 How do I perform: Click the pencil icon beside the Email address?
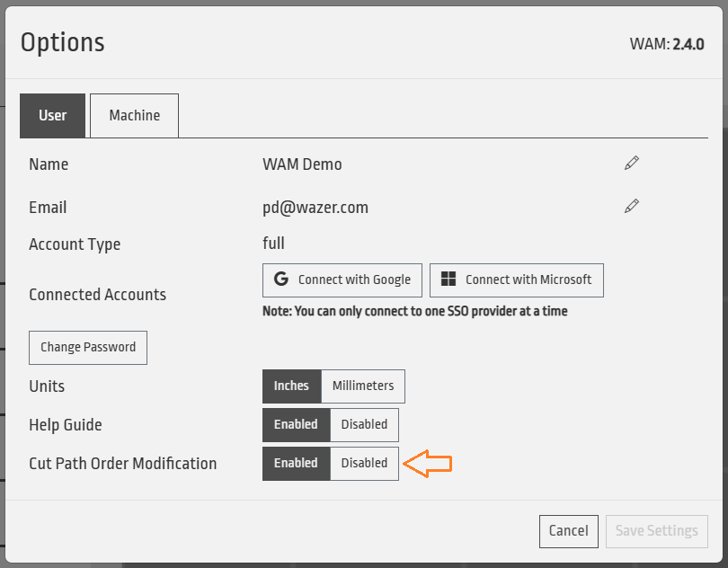(632, 207)
